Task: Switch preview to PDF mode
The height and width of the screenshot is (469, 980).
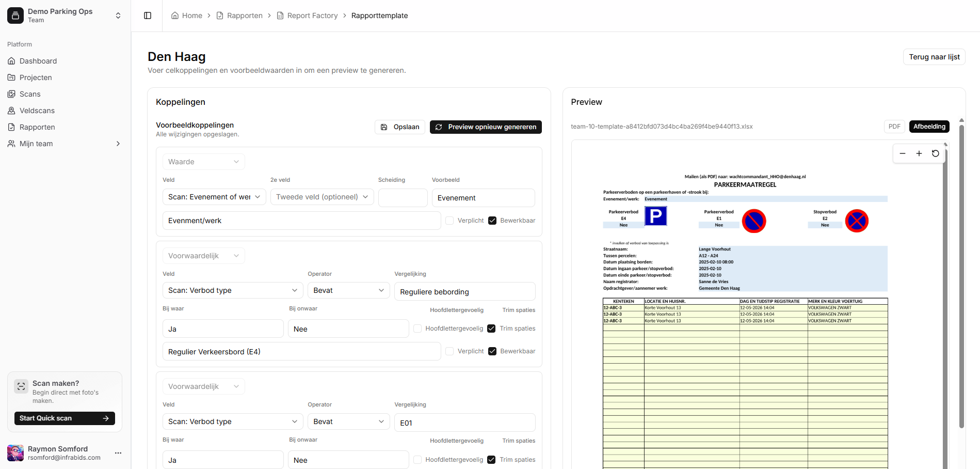Action: click(894, 127)
